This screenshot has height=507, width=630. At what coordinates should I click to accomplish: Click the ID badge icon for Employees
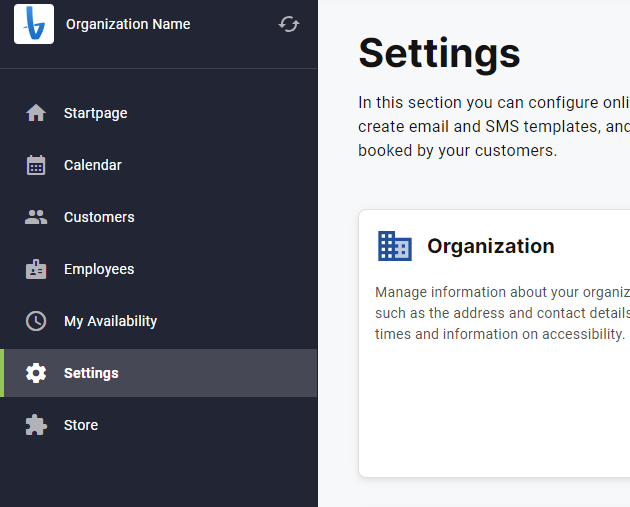36,269
